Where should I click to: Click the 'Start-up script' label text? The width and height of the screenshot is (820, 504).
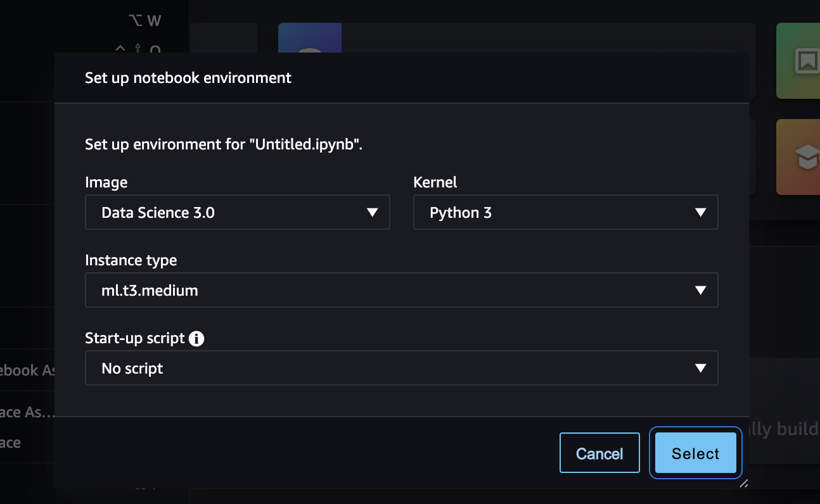tap(134, 338)
